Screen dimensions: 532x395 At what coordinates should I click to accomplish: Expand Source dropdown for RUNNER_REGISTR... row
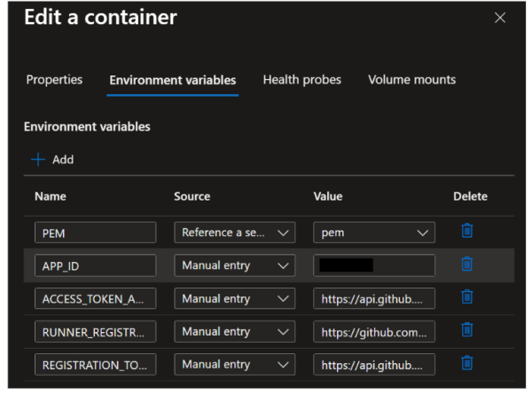(x=235, y=332)
